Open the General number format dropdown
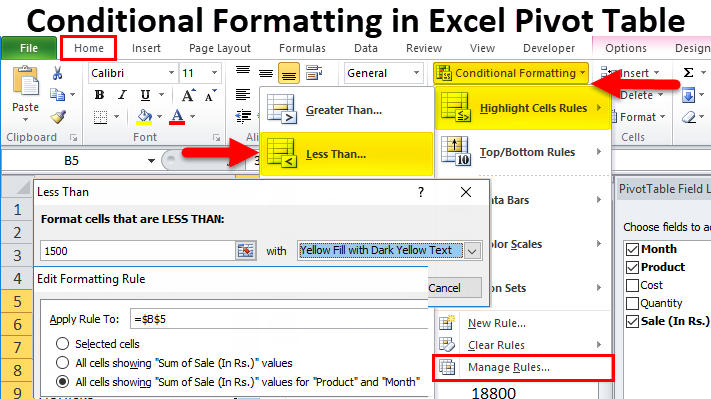 pos(416,73)
